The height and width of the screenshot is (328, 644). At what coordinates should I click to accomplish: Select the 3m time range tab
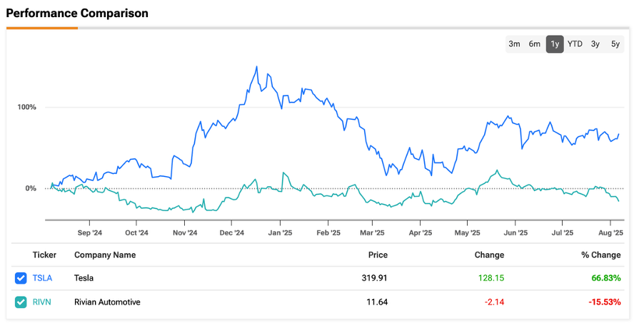click(x=514, y=44)
